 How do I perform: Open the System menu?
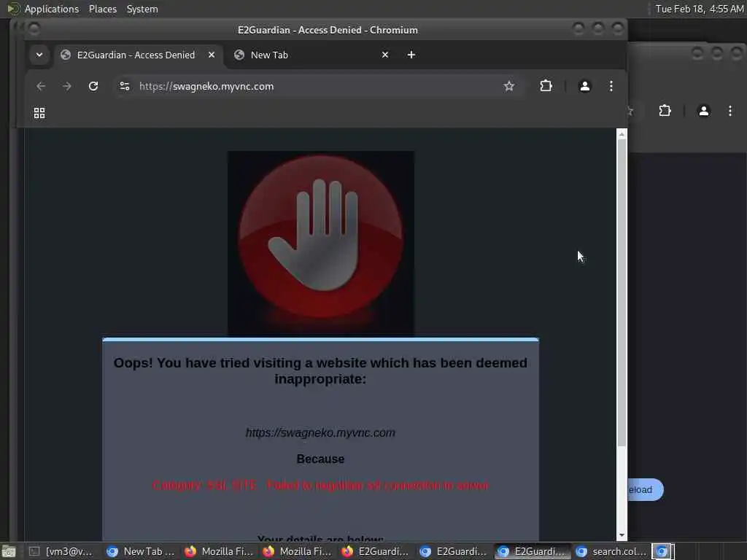(x=142, y=9)
